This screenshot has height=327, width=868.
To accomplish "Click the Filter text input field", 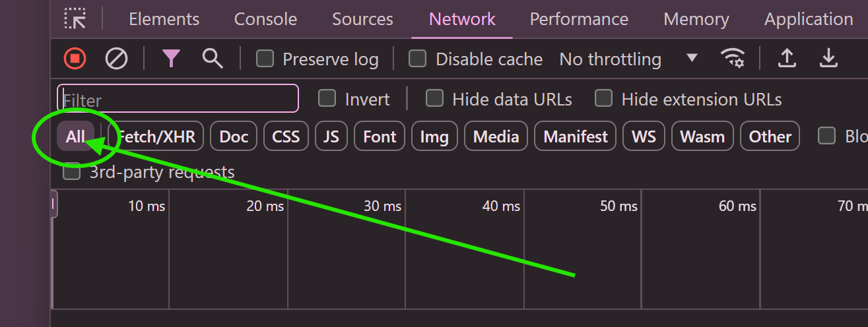I will [x=178, y=99].
